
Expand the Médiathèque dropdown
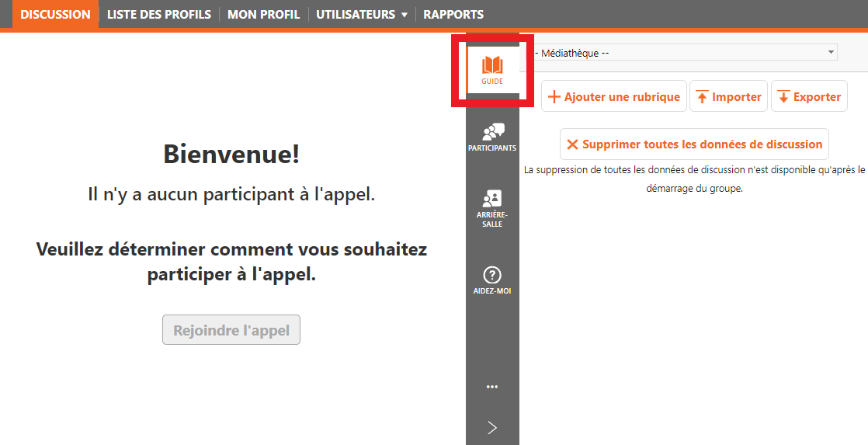tap(684, 53)
